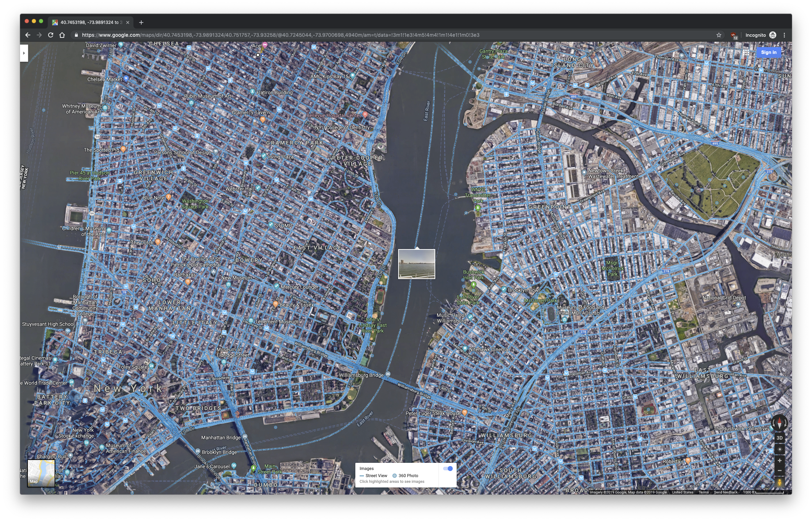Bookmark this page with the star icon

[x=719, y=35]
